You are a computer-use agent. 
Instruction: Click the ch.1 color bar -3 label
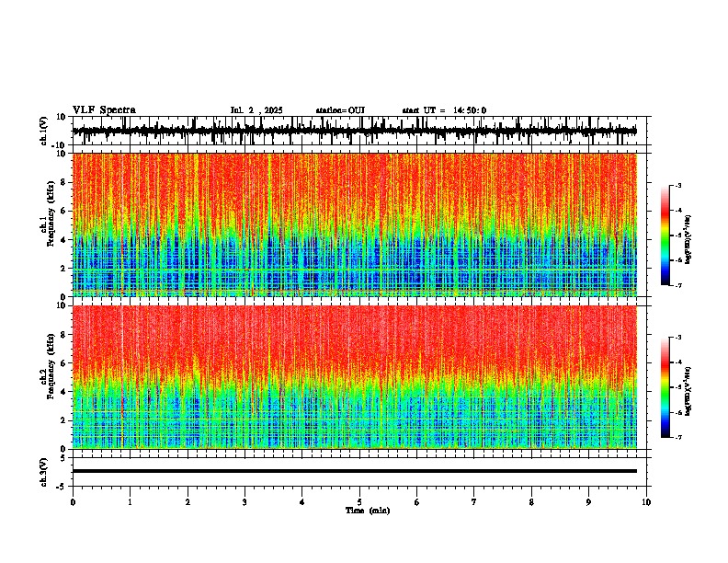[677, 185]
